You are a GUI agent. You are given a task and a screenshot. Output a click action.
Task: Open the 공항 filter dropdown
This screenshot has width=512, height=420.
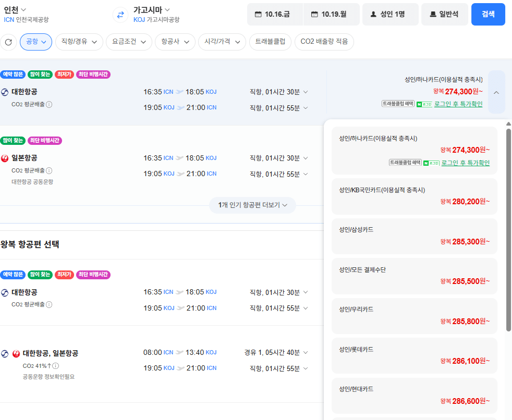coord(36,42)
